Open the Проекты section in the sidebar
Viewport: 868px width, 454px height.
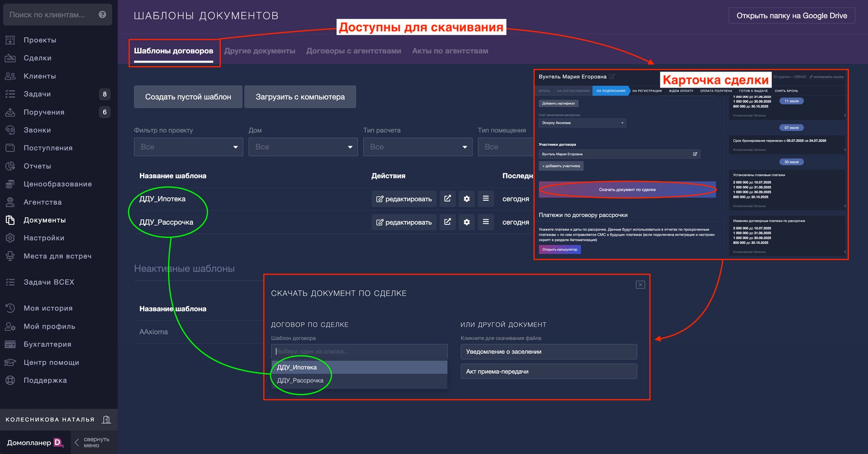(x=40, y=40)
